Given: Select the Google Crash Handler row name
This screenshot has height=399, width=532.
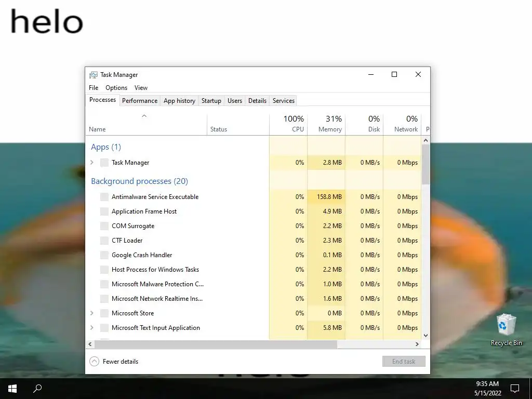Looking at the screenshot, I should [142, 255].
